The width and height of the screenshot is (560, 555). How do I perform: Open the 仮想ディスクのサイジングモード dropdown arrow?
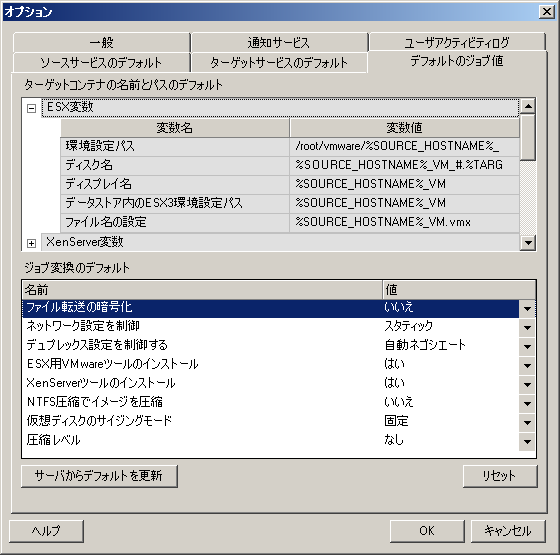point(527,422)
